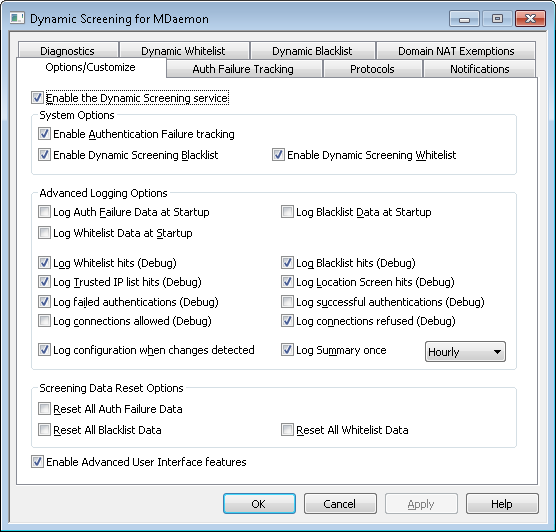Enable Log Auth Failure Data at Startup
This screenshot has height=532, width=556.
(44, 212)
